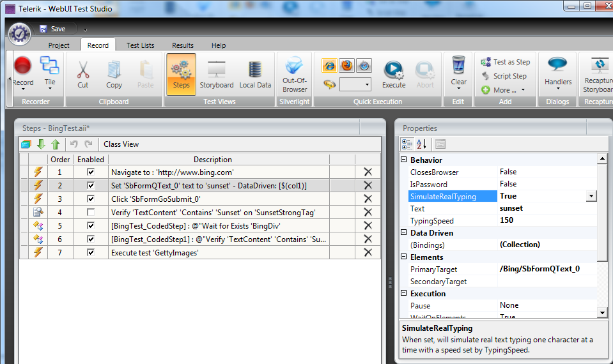
Task: Collapse the Data Driven property group
Action: 404,232
